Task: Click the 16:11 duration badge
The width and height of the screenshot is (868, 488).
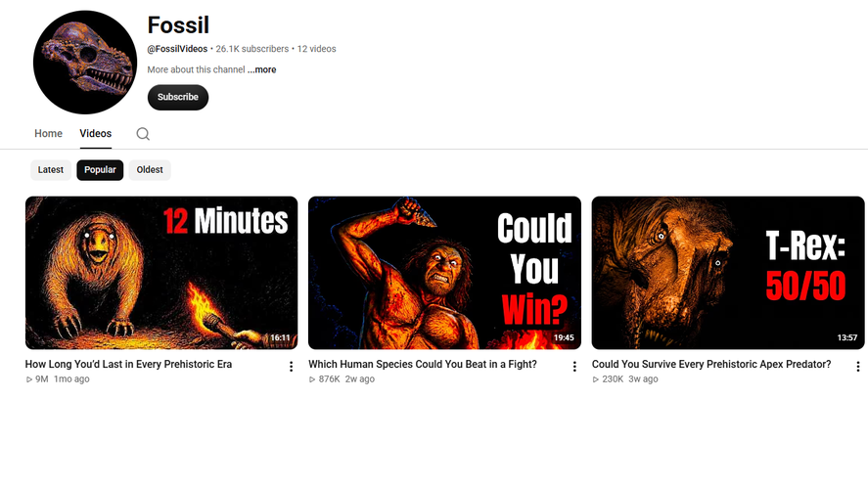Action: [280, 337]
